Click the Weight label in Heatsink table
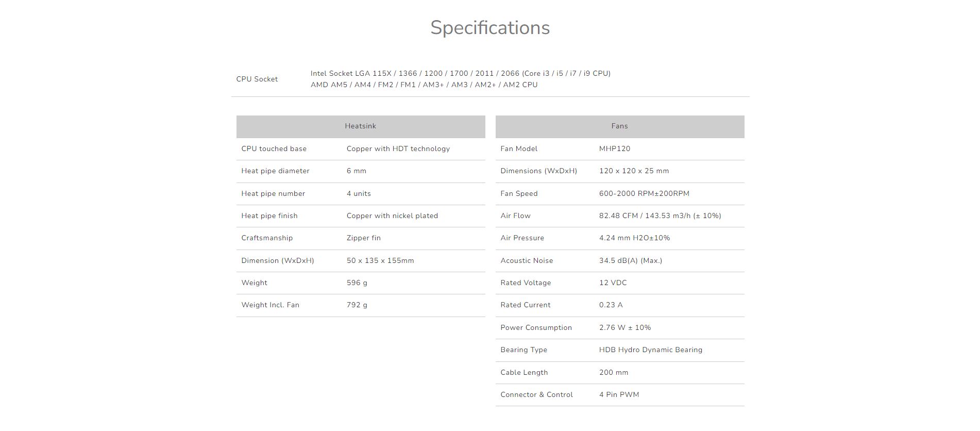Image resolution: width=980 pixels, height=431 pixels. tap(254, 283)
